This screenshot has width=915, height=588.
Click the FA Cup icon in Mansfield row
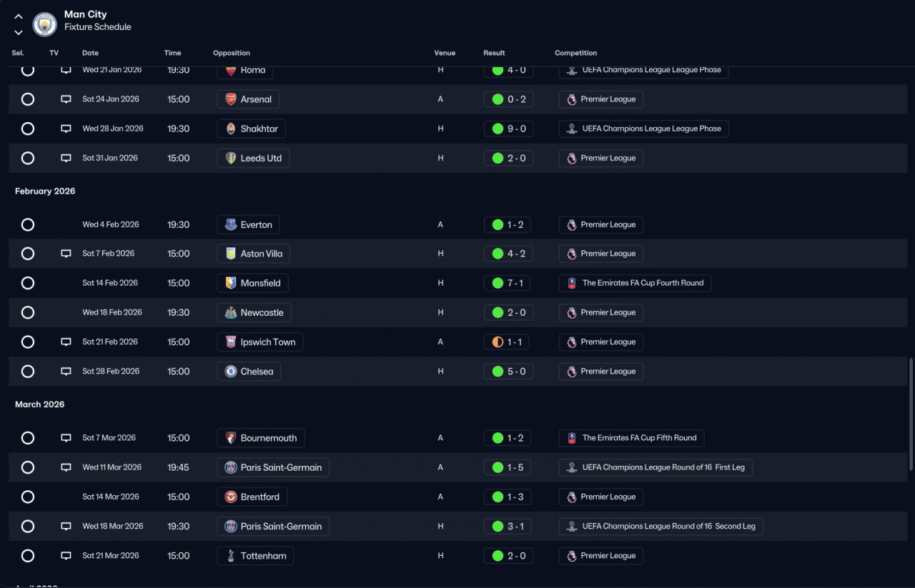pos(571,283)
